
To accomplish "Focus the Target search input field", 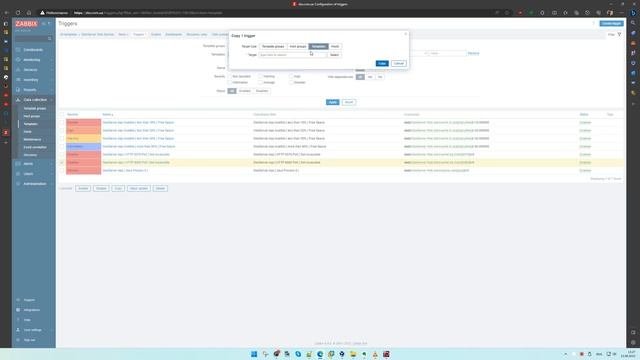I will point(293,55).
